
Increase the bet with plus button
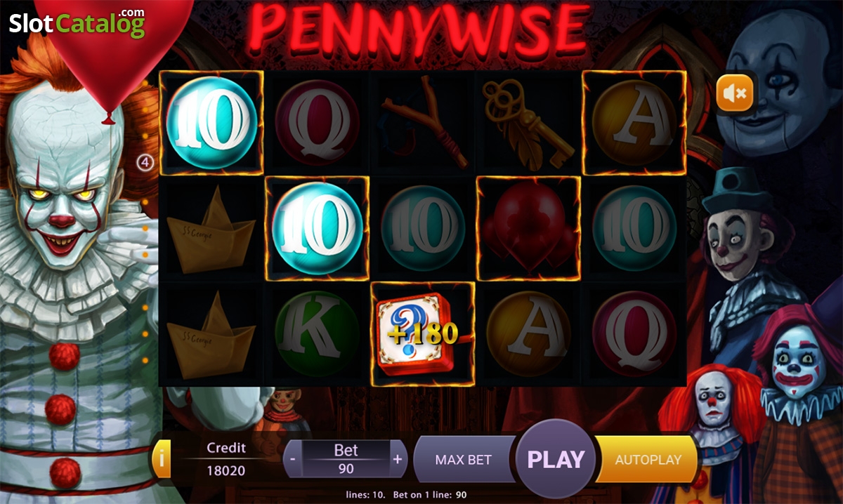pyautogui.click(x=398, y=459)
